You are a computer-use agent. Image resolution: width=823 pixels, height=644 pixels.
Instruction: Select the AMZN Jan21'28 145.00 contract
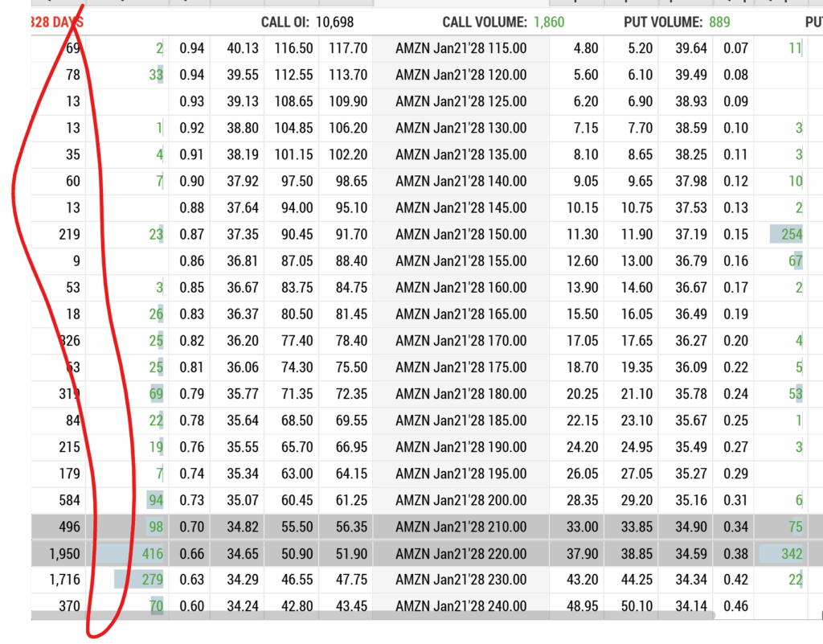coord(461,208)
